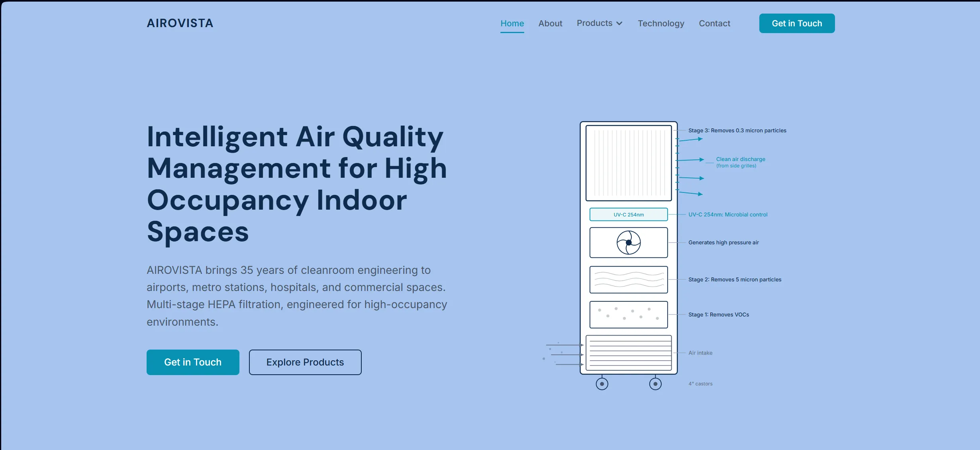Click the Stage 1 VOC filter dotted panel

click(x=628, y=314)
